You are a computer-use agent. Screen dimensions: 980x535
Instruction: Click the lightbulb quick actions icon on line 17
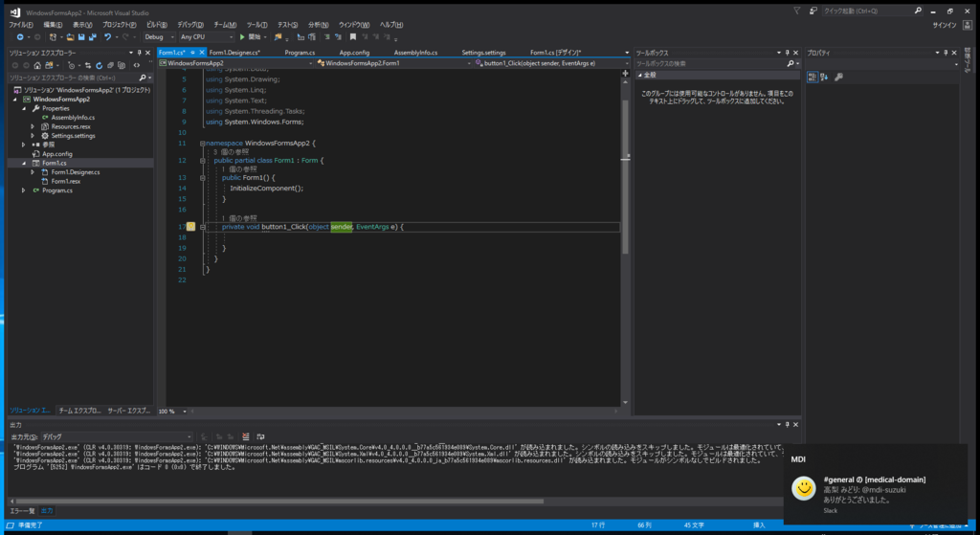[x=190, y=227]
